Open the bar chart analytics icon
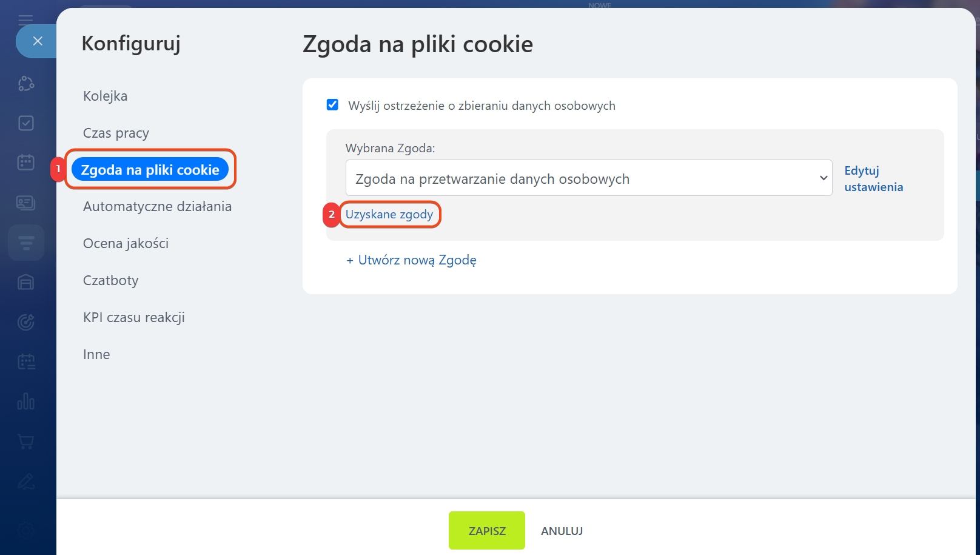980x555 pixels. click(25, 402)
